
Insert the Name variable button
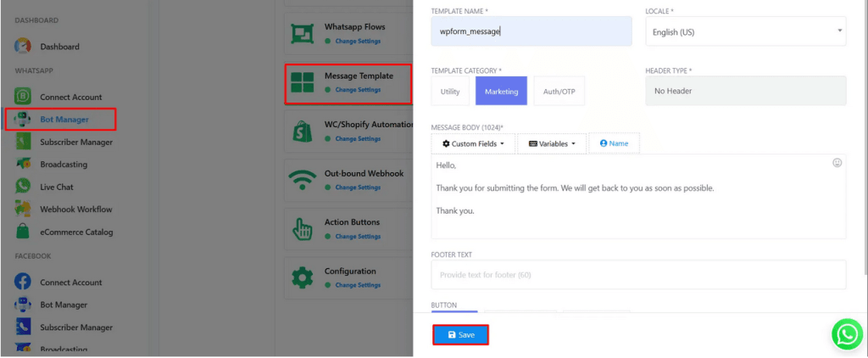614,143
